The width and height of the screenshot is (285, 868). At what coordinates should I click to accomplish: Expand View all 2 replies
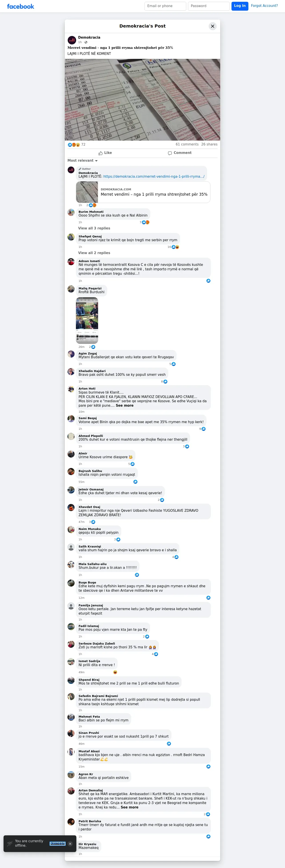pyautogui.click(x=94, y=253)
